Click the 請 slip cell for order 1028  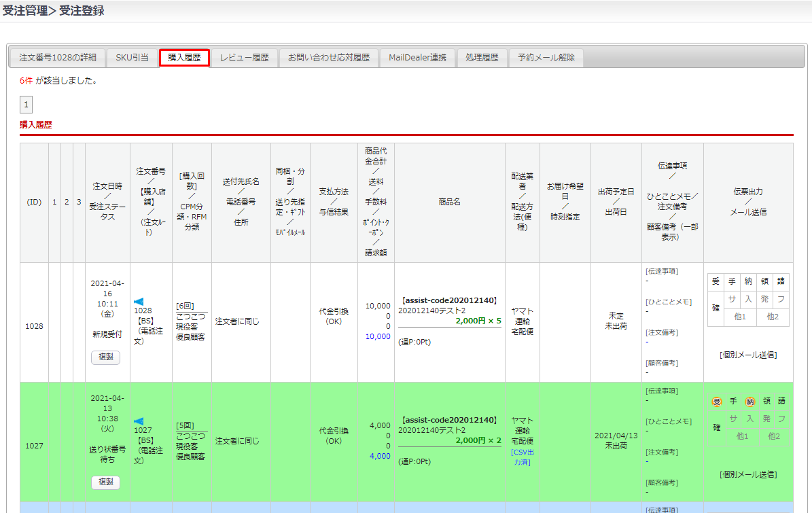[781, 282]
